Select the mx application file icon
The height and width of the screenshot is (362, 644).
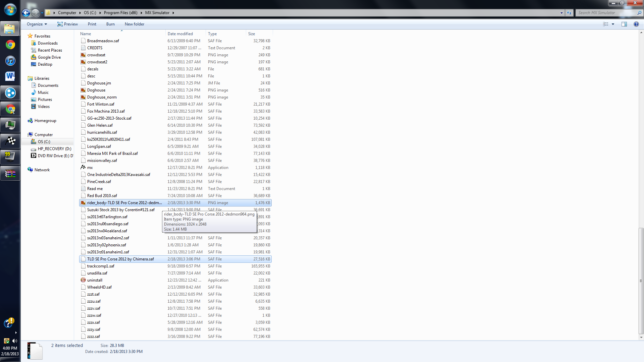tap(83, 167)
